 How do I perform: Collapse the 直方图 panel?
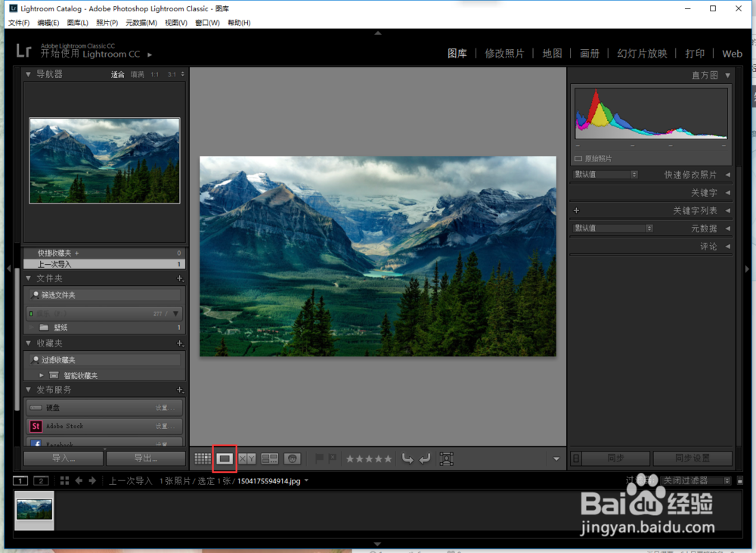coord(727,76)
